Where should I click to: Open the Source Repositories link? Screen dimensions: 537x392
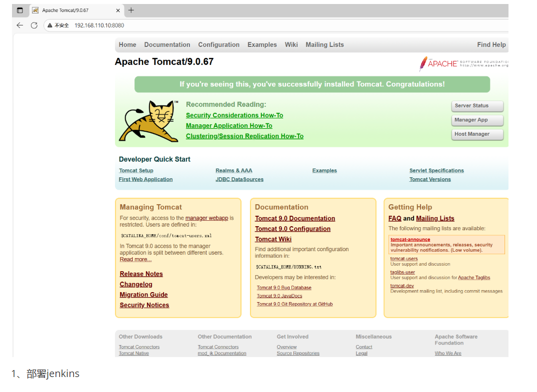click(x=298, y=354)
